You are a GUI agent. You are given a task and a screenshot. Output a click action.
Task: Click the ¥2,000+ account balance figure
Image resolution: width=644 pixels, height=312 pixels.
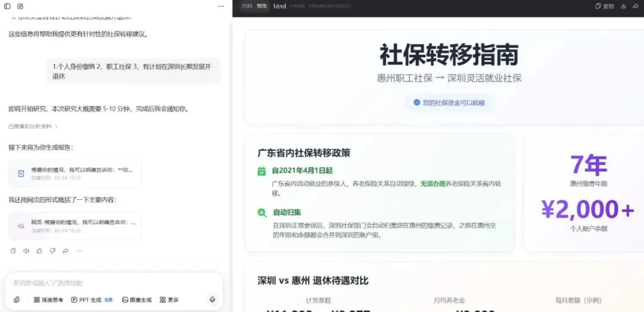588,209
